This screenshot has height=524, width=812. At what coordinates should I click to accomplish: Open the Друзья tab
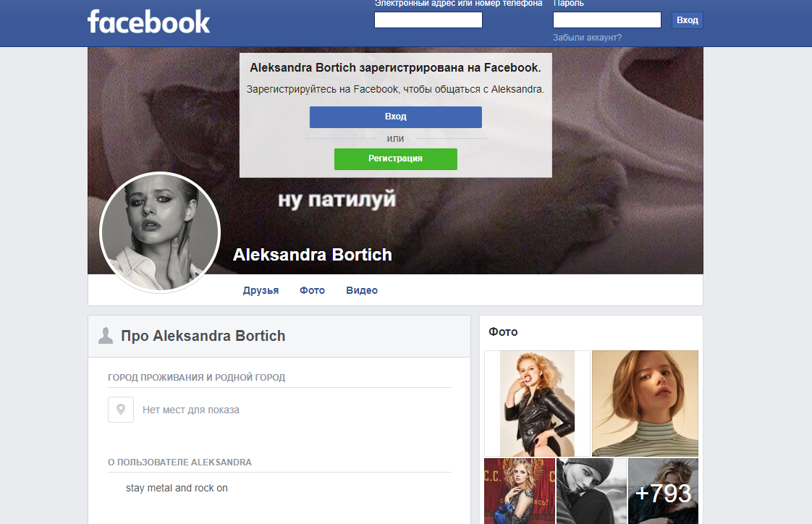coord(261,290)
